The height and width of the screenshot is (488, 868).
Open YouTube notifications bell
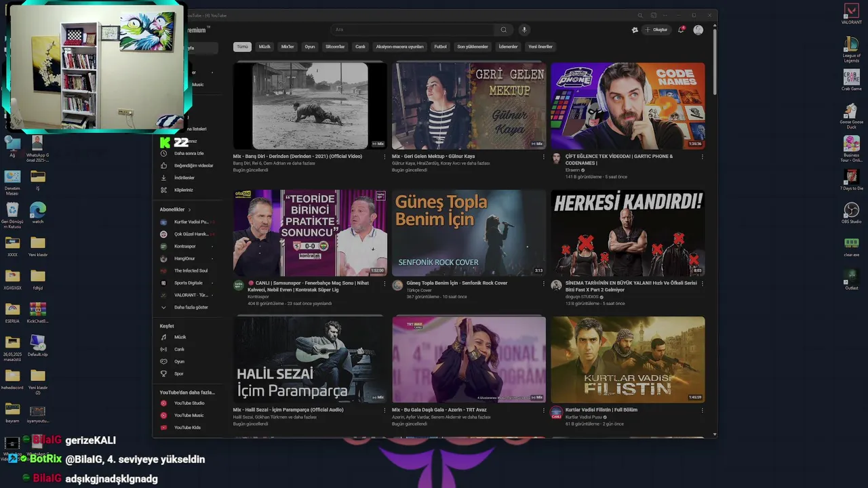point(681,30)
